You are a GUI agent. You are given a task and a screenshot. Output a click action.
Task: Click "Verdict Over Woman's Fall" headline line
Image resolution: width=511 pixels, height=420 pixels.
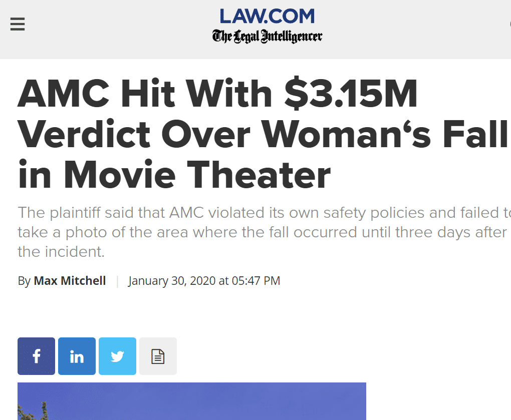263,134
